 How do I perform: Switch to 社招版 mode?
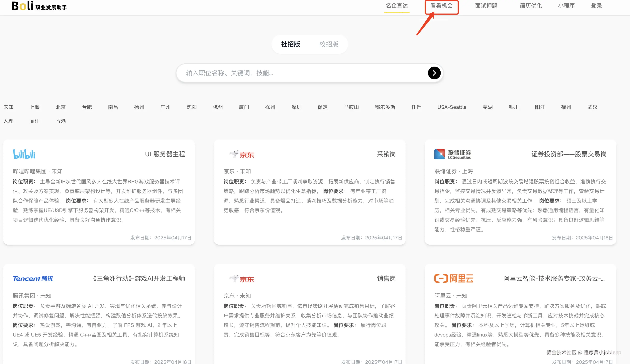click(290, 44)
